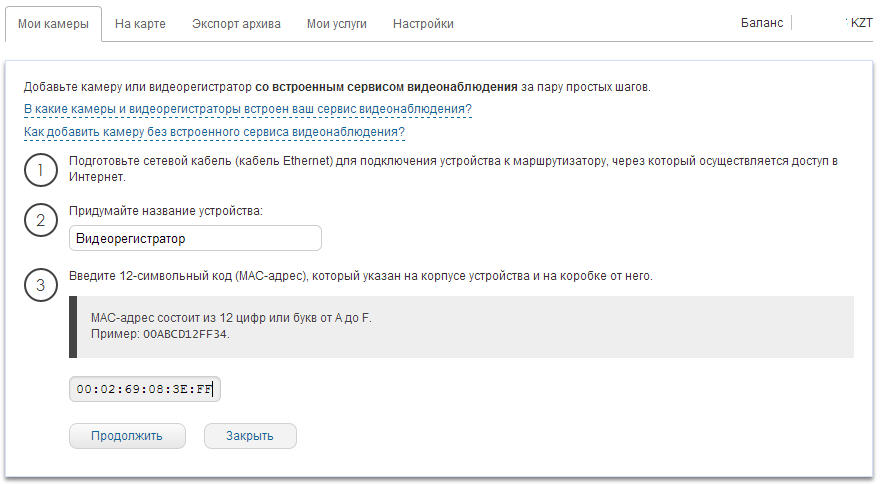Click the KZT currency indicator
Image resolution: width=880 pixels, height=484 pixels.
[x=861, y=22]
